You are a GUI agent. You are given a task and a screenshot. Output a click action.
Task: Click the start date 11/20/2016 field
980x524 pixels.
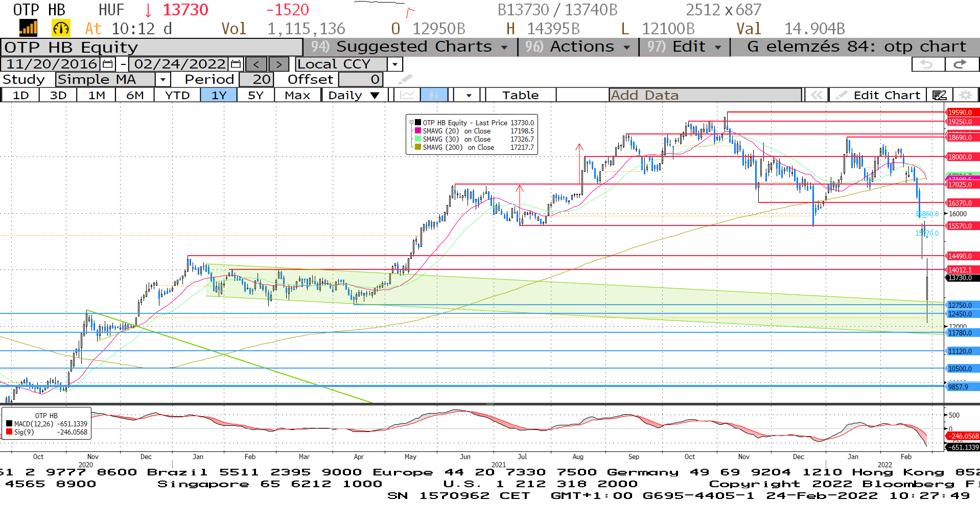(x=51, y=64)
